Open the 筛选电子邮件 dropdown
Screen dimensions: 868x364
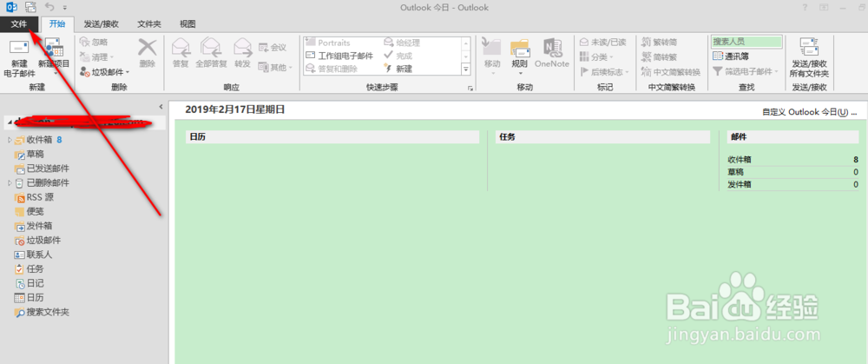(745, 71)
